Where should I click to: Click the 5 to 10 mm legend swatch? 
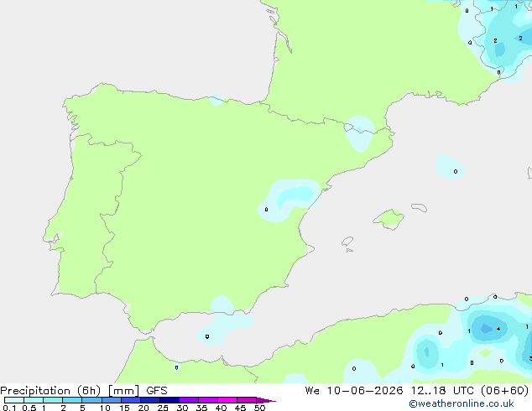pos(91,400)
